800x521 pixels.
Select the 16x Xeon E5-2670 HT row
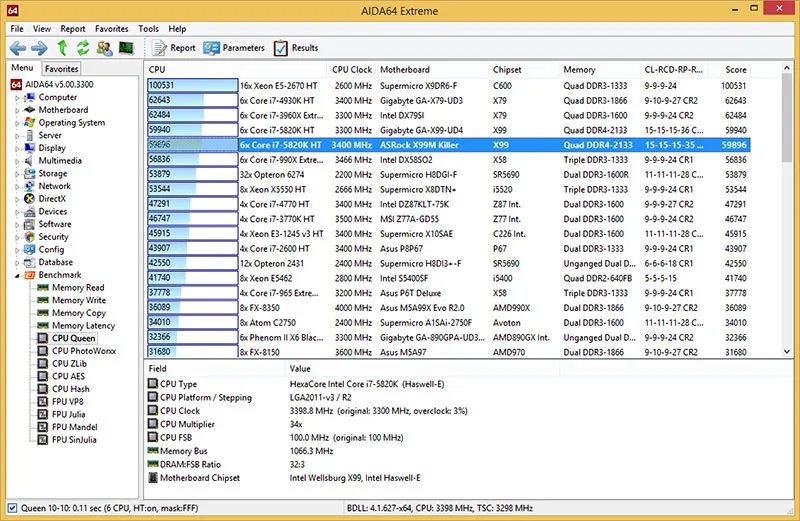coord(280,86)
